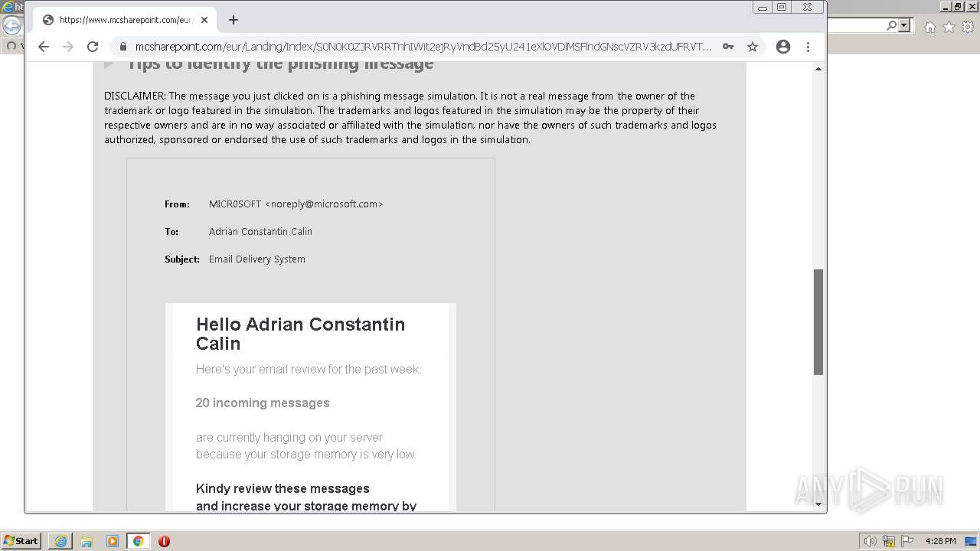Click Chrome's forward arrow button
The image size is (980, 551).
pos(68,47)
